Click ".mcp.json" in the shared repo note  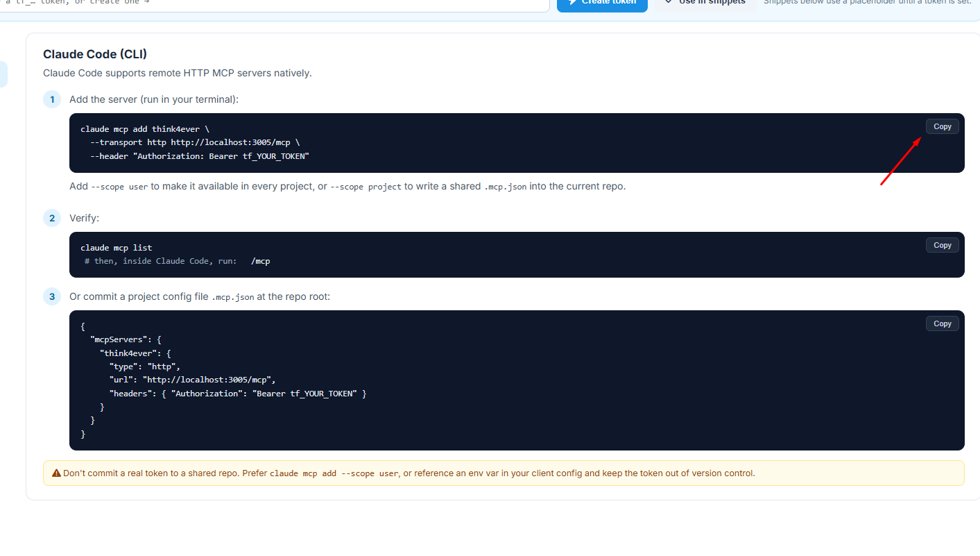point(505,187)
